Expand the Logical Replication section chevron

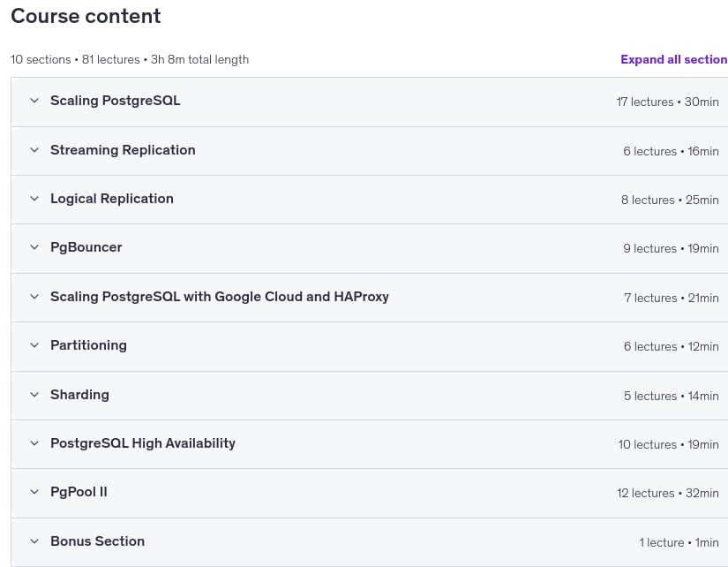(34, 199)
